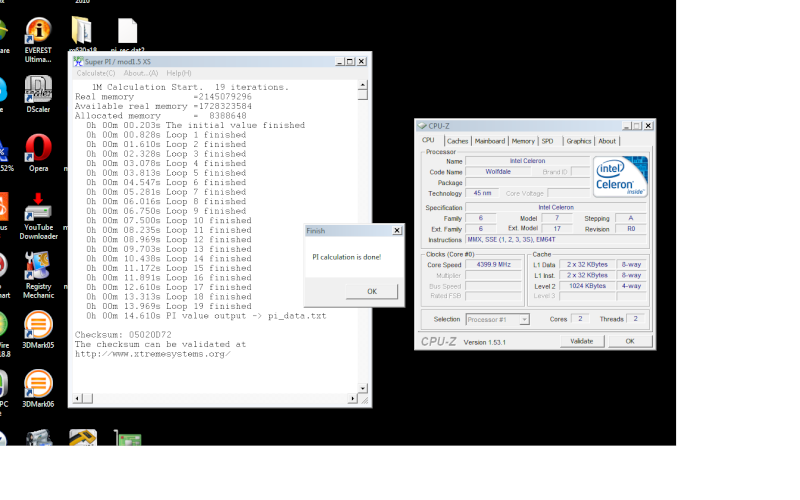Click the Loop 1 finished line
Screen dimensions: 800x500
166,135
